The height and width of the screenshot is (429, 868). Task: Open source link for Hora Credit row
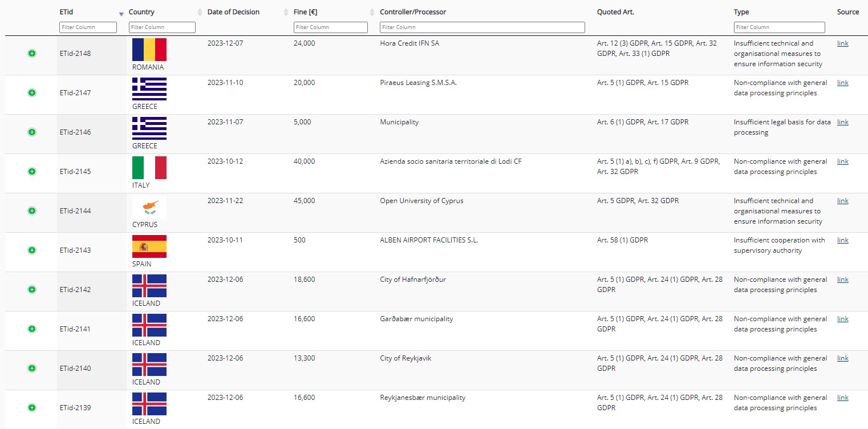click(842, 43)
